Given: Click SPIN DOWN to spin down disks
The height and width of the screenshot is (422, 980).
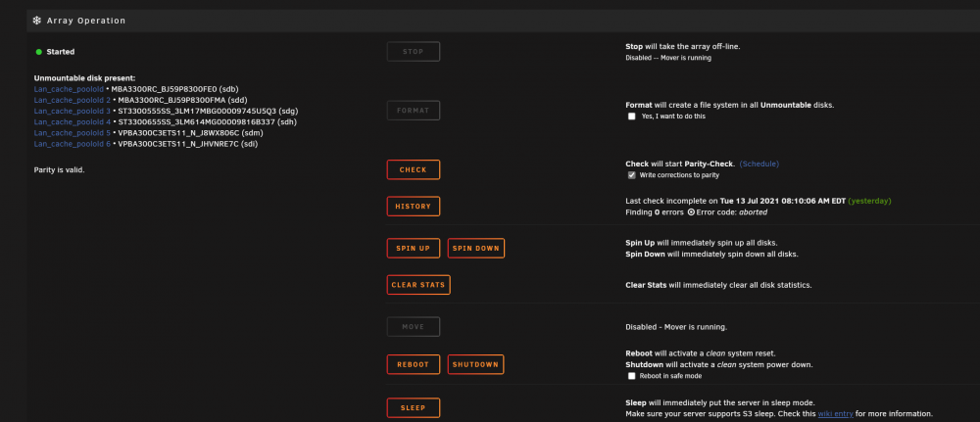Looking at the screenshot, I should point(475,249).
